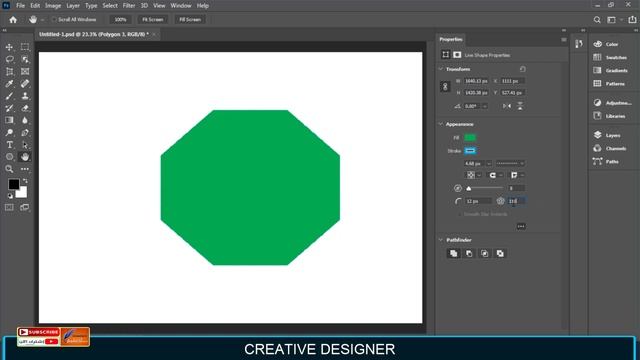Select the Healing Brush tool
640x360 pixels.
point(25,84)
